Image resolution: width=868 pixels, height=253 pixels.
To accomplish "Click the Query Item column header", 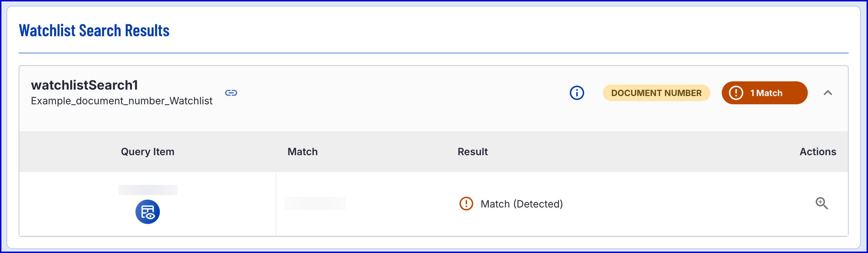I will pos(148,152).
